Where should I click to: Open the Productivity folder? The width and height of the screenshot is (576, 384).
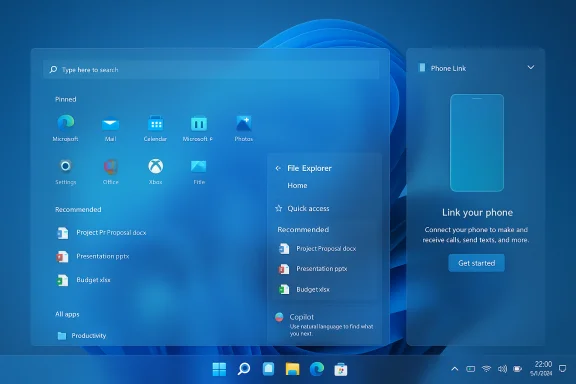click(82, 335)
